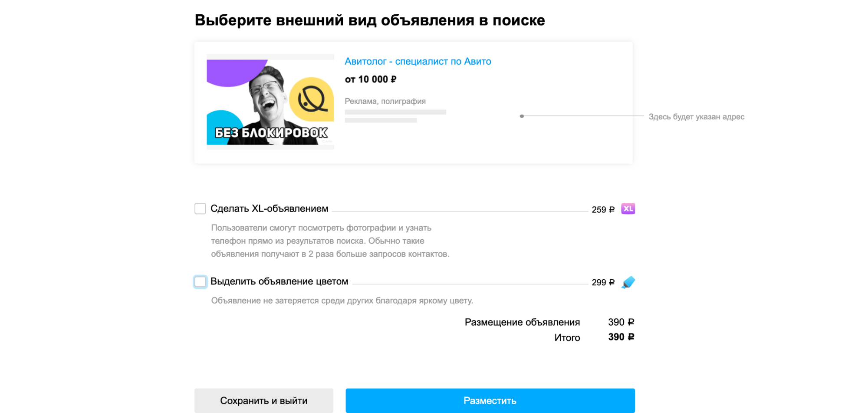This screenshot has height=413, width=868.
Task: Click the 299 ₽ price for color highlight
Action: [603, 282]
